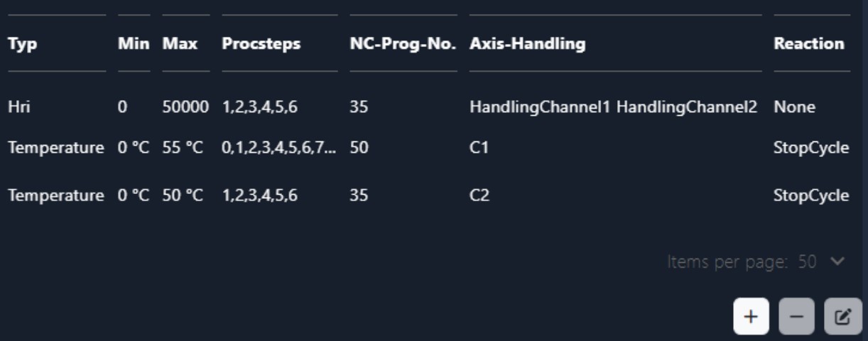Click the 50000 max value cell
The height and width of the screenshot is (341, 868).
click(185, 107)
